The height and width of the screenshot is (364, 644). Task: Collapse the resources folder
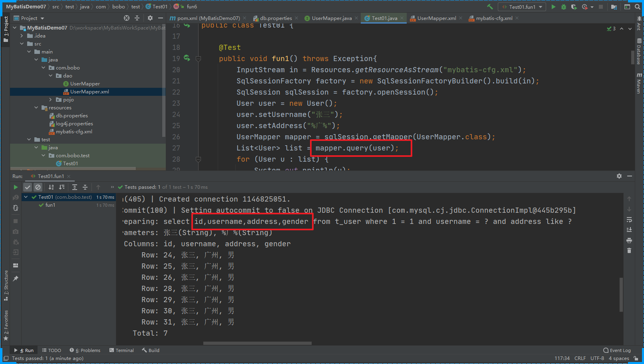tap(36, 108)
